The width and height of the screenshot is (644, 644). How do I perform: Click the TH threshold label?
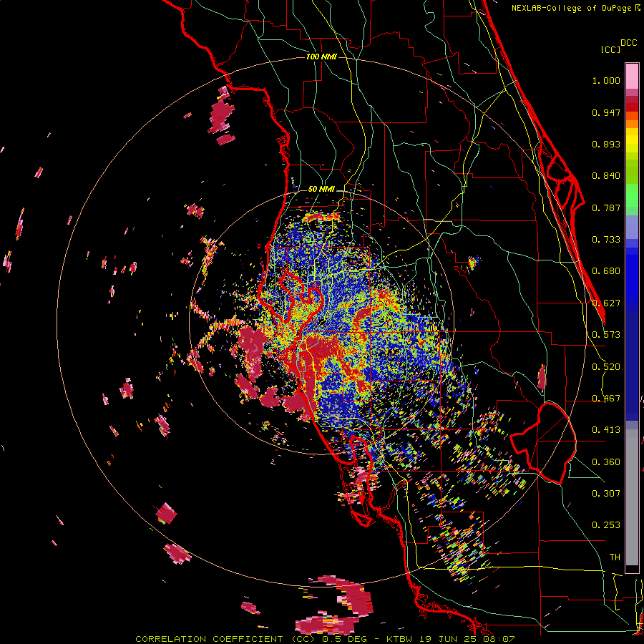coord(615,557)
